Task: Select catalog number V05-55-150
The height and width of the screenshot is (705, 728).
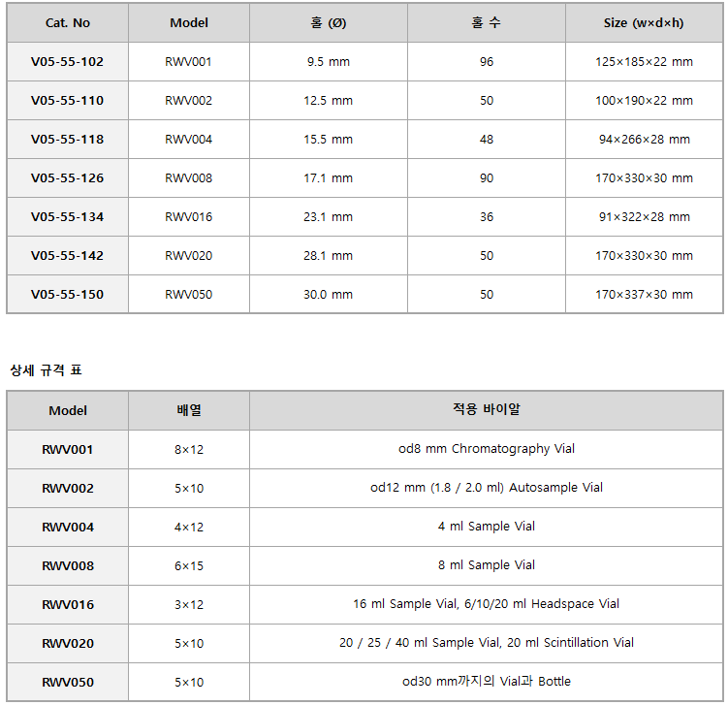Action: click(67, 295)
